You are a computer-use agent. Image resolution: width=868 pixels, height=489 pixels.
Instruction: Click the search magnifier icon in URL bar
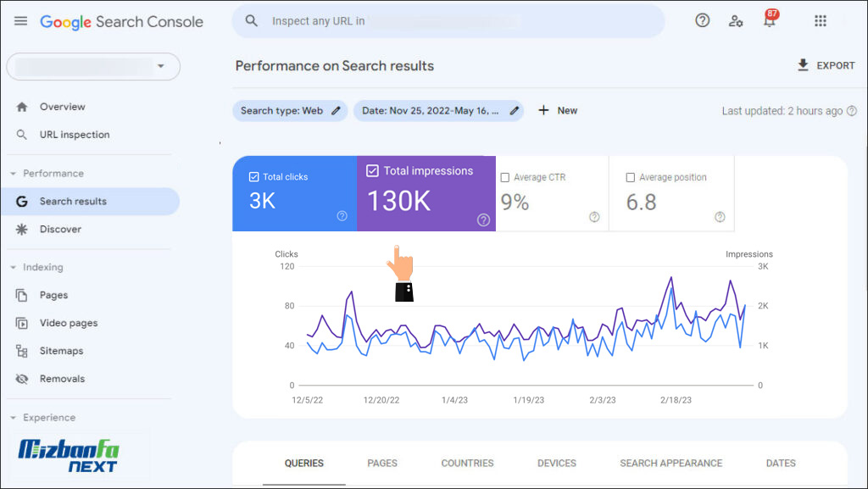coord(251,21)
